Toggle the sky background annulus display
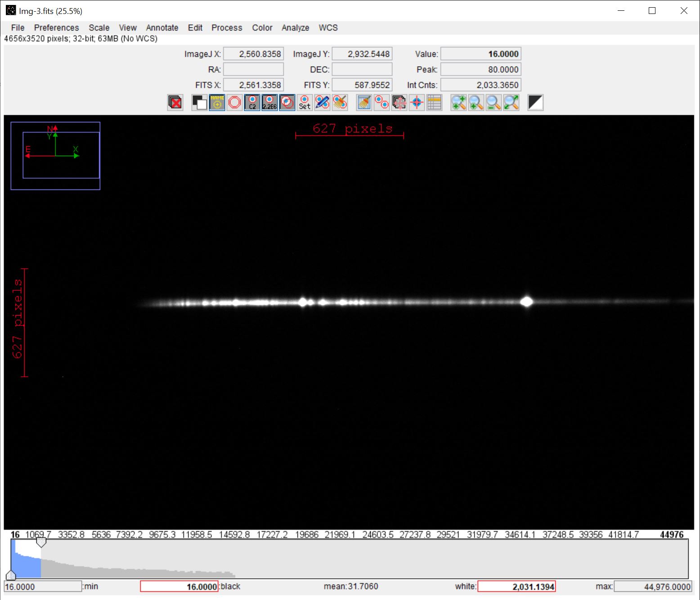The height and width of the screenshot is (600, 700). pyautogui.click(x=234, y=103)
